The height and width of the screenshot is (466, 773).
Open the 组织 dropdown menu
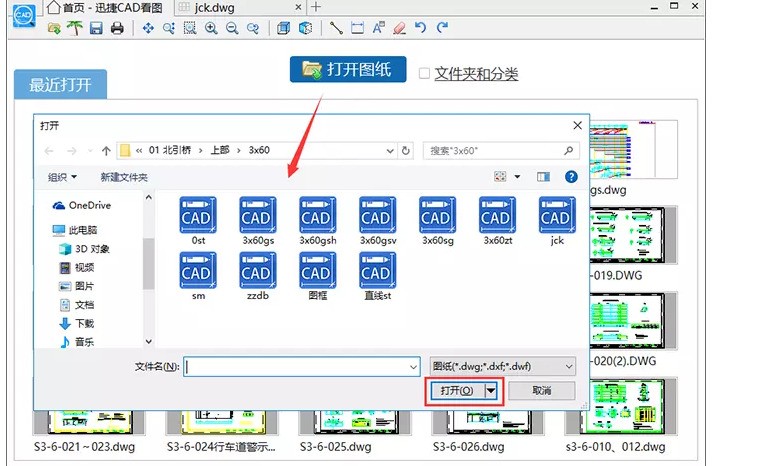pos(62,177)
